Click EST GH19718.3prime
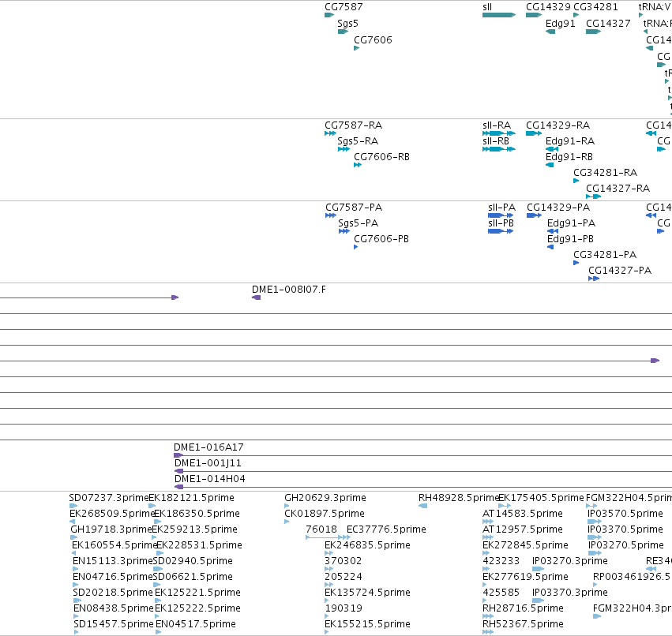 111,529
